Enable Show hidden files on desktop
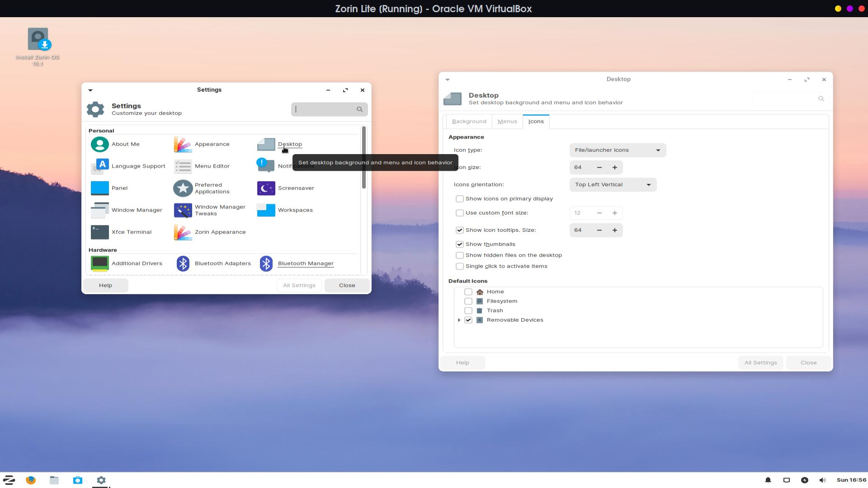The image size is (868, 488). pos(459,254)
